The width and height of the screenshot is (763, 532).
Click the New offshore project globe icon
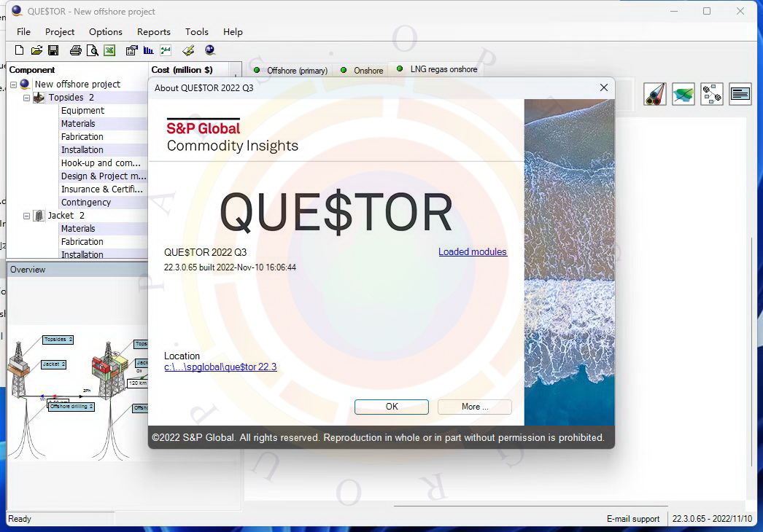(25, 84)
